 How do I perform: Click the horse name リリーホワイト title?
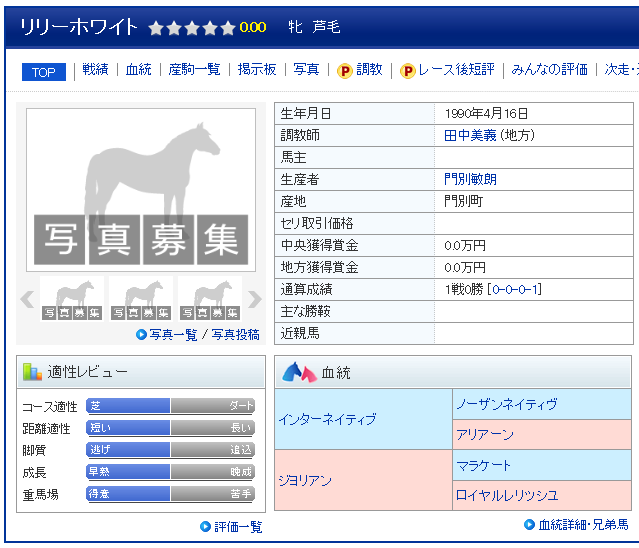pyautogui.click(x=79, y=27)
